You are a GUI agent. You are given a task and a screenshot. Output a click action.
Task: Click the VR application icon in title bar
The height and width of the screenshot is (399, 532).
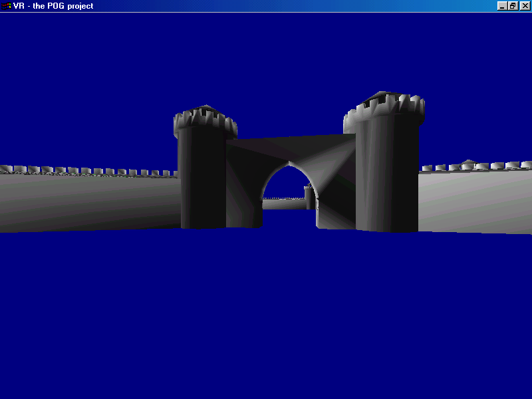[7, 6]
